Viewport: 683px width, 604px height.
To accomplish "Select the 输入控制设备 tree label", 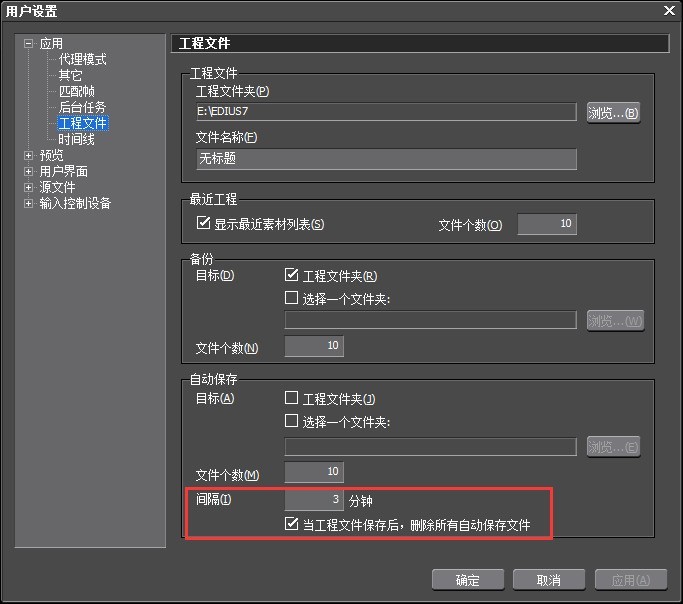I will (x=75, y=203).
